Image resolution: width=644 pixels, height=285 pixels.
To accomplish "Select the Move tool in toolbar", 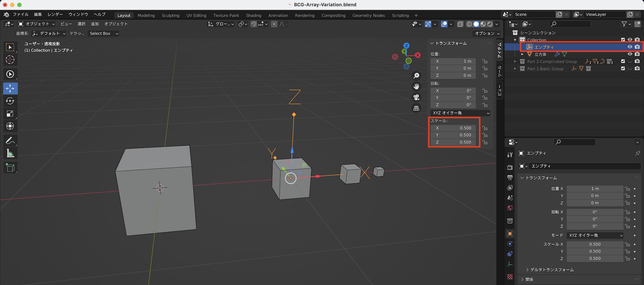I will [10, 88].
